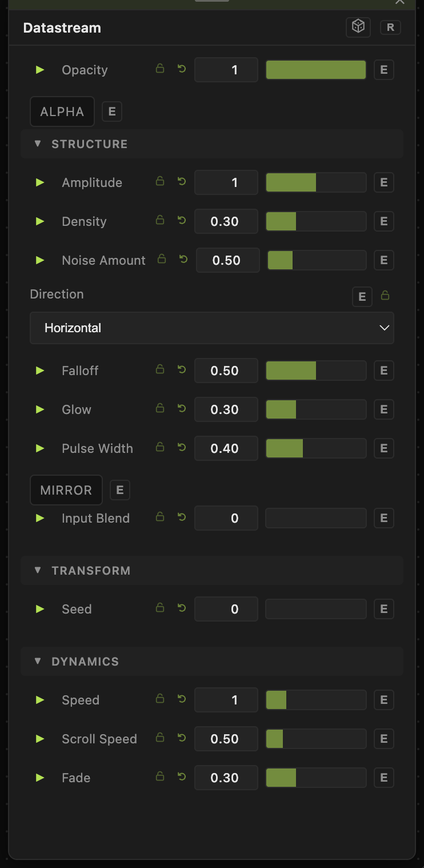Lock the Direction parameter
424x868 pixels.
(x=385, y=296)
